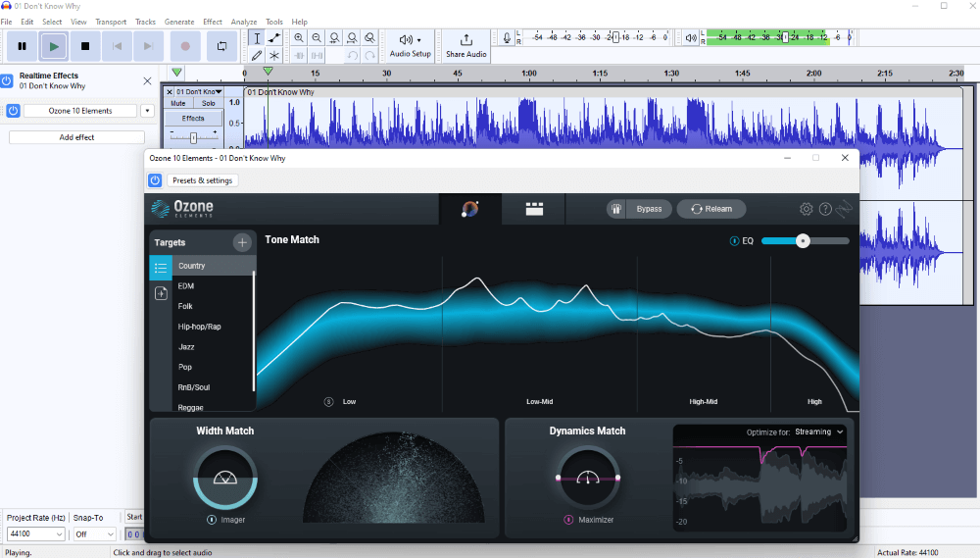Viewport: 980px width, 558px height.
Task: Toggle the Loop button
Action: click(x=221, y=46)
